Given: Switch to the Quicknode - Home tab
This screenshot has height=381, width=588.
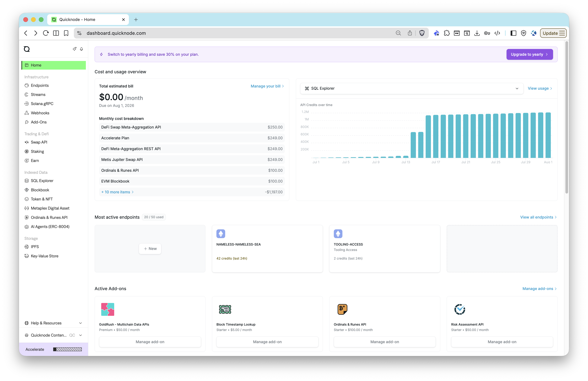Looking at the screenshot, I should click(x=88, y=20).
